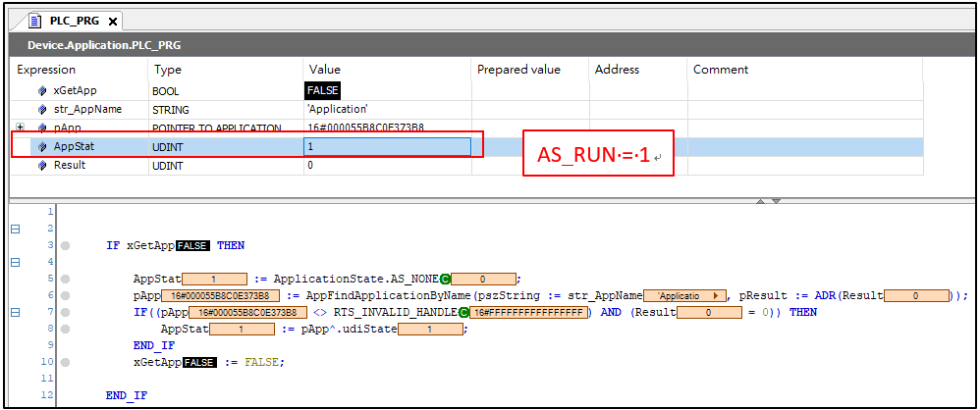The width and height of the screenshot is (980, 410).
Task: Click the AppStat variable icon
Action: click(42, 147)
